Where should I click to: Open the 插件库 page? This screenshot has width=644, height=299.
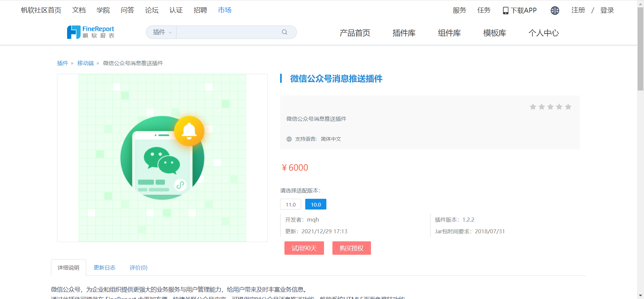[404, 33]
